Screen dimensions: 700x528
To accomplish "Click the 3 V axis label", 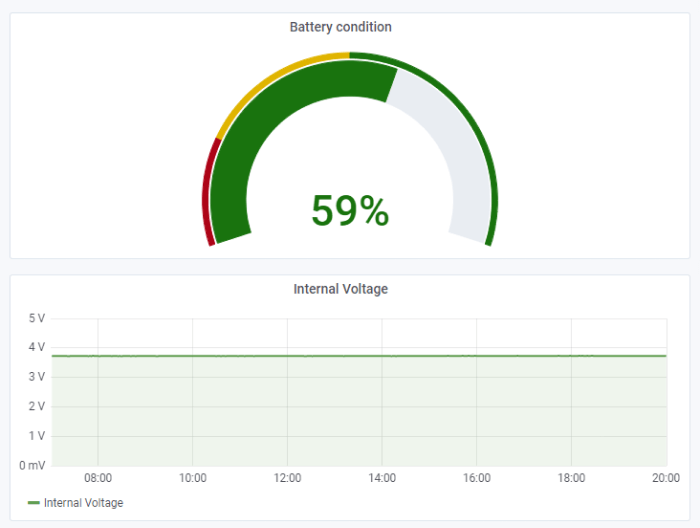I will click(37, 377).
